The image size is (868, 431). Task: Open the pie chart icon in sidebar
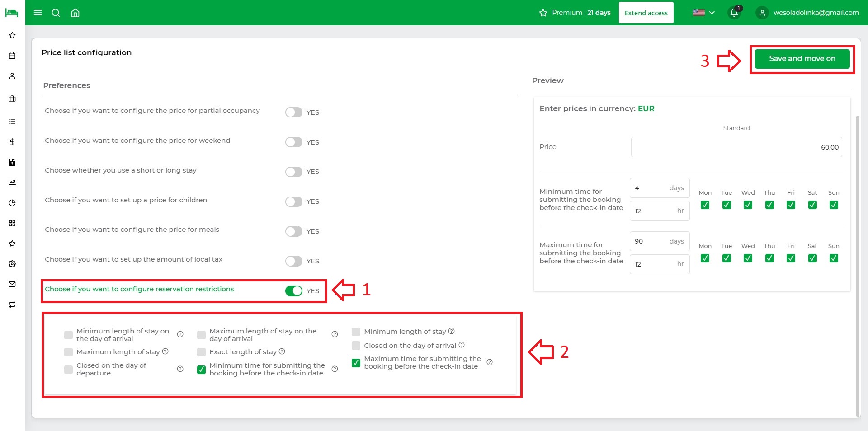tap(12, 203)
